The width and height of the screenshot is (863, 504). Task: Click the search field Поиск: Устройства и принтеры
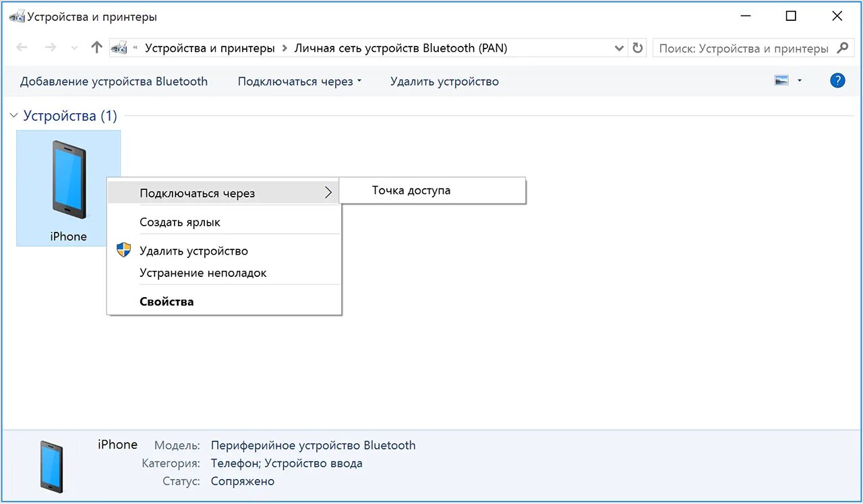744,49
